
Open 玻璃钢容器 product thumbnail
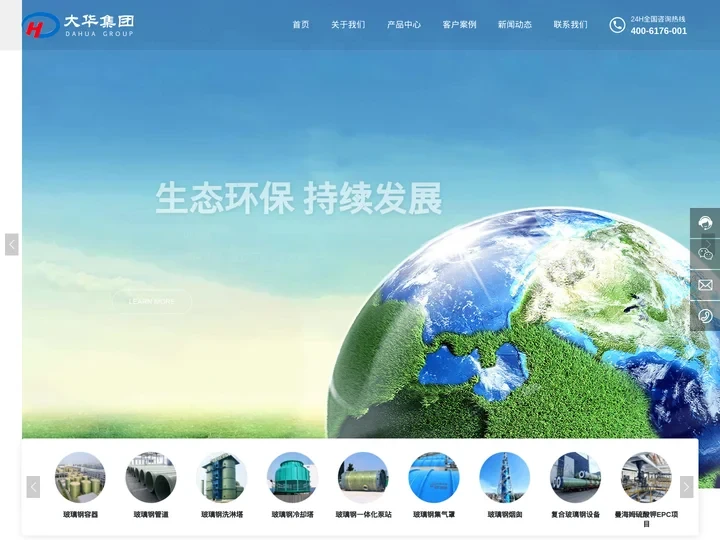[80, 477]
